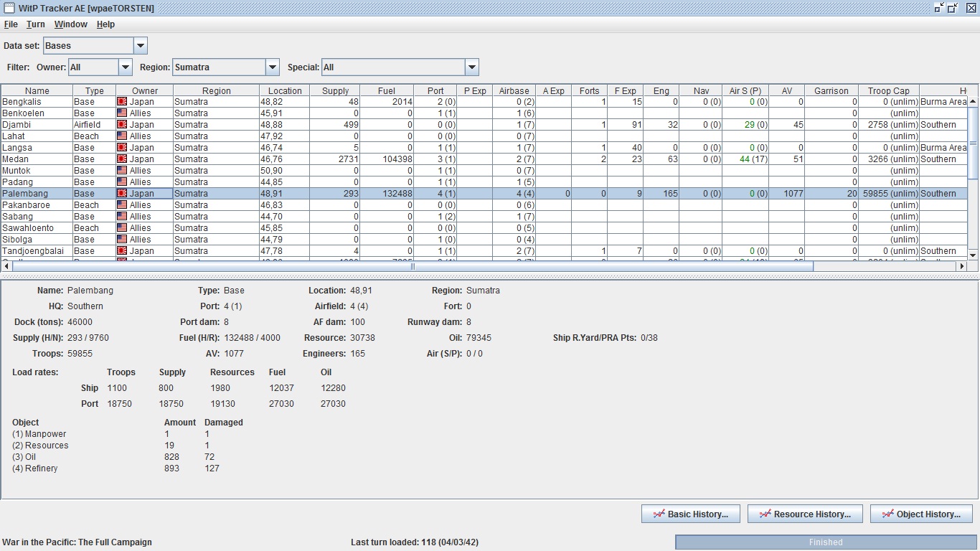The image size is (980, 551).
Task: Click the Japan flag icon in the Medan row
Action: tap(122, 159)
